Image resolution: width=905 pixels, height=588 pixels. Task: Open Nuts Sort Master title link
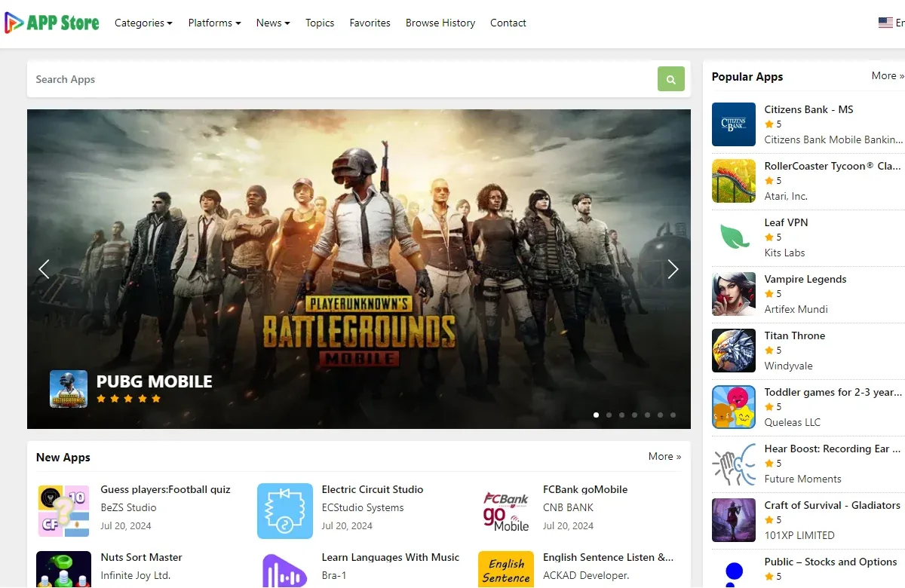[142, 557]
